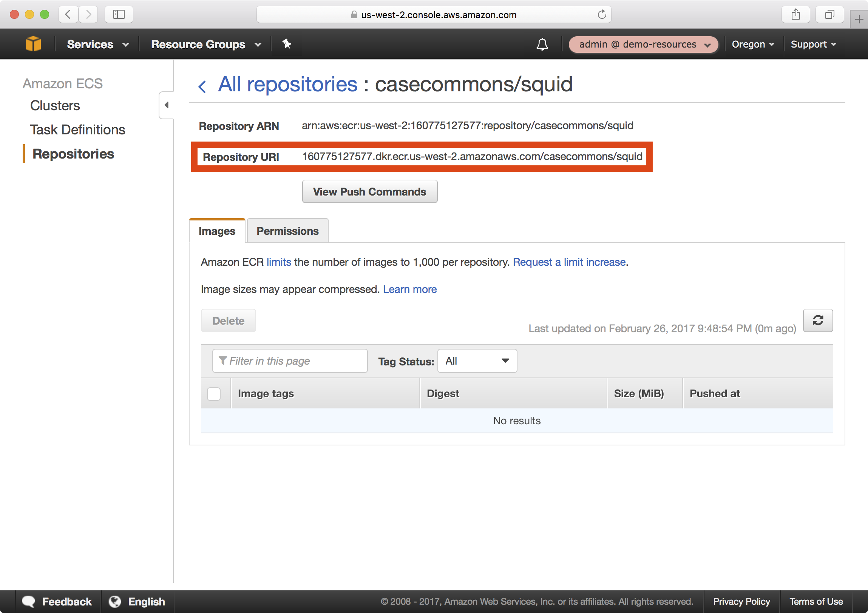Click the Size (MiB) column header

point(645,394)
